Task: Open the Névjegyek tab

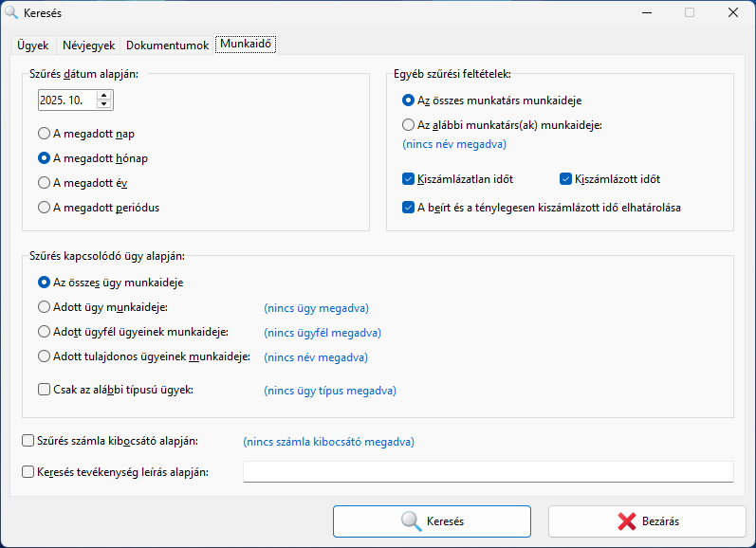Action: (88, 45)
